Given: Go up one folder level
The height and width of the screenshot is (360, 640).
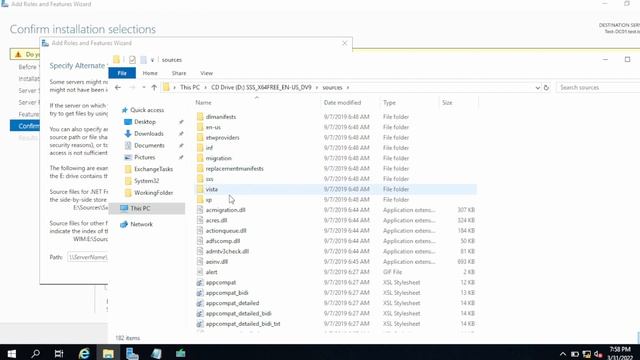Looking at the screenshot, I should [x=154, y=87].
